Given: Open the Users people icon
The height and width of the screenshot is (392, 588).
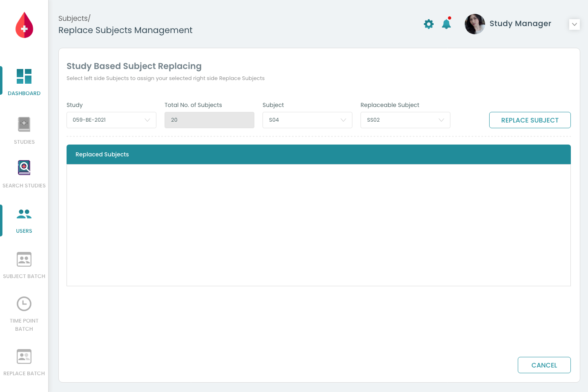Looking at the screenshot, I should [x=24, y=214].
